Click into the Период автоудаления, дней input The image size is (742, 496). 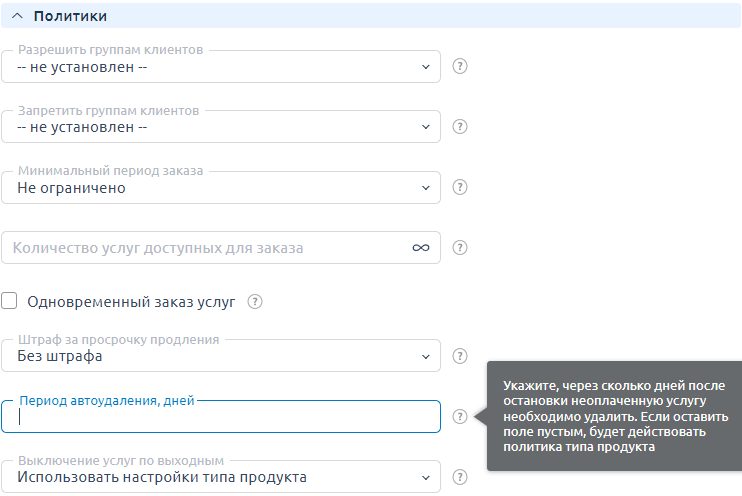point(220,417)
